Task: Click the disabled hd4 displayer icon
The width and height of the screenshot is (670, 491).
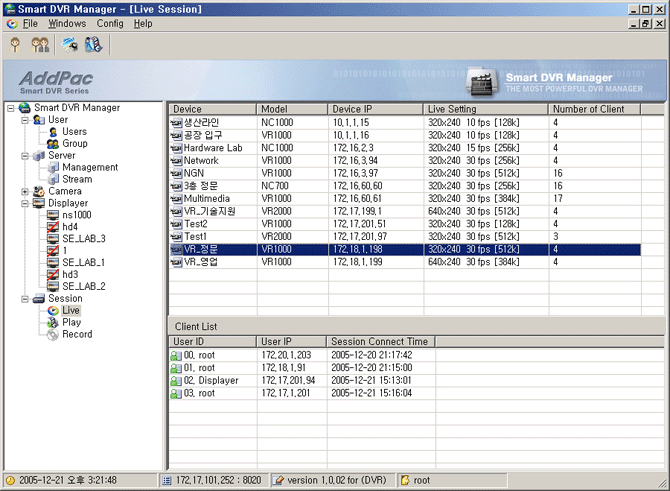Action: point(53,227)
